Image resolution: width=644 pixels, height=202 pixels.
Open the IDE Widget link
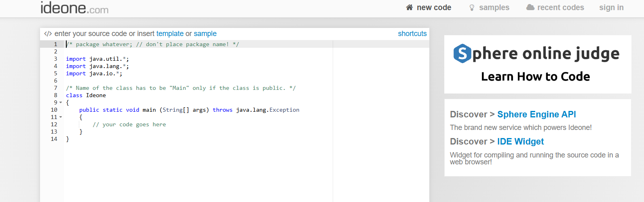(520, 141)
